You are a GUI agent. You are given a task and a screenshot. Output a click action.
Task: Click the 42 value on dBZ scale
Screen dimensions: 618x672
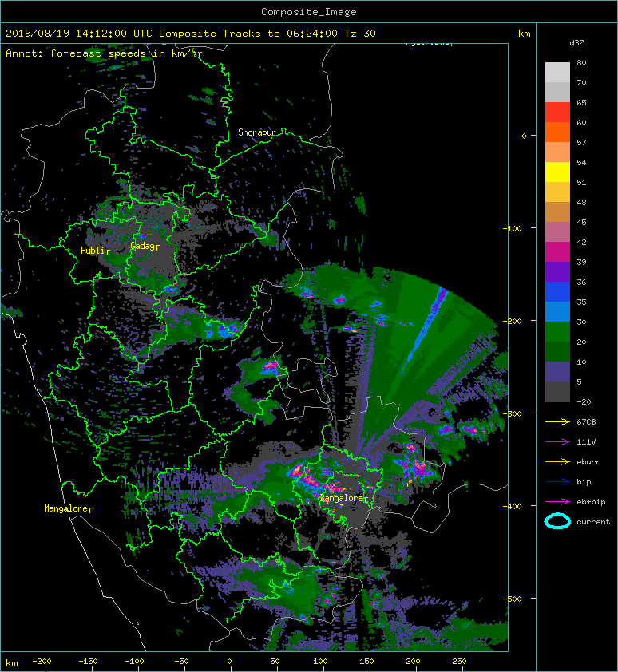(x=581, y=242)
